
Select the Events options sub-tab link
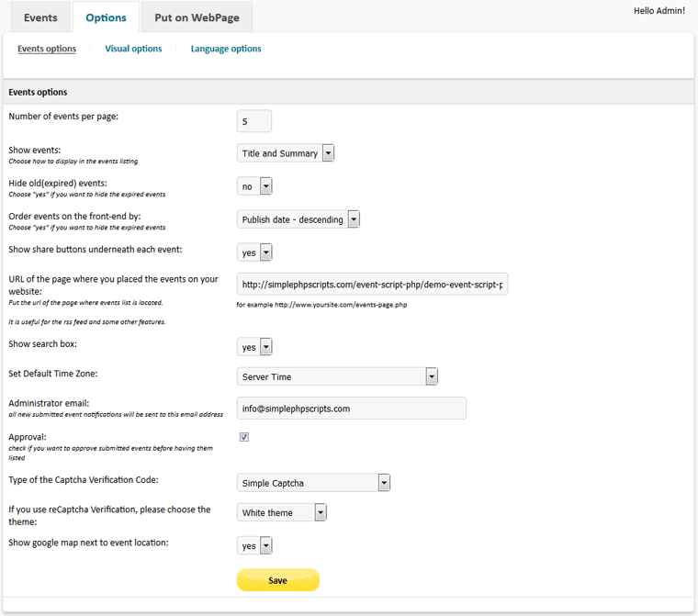[x=47, y=49]
